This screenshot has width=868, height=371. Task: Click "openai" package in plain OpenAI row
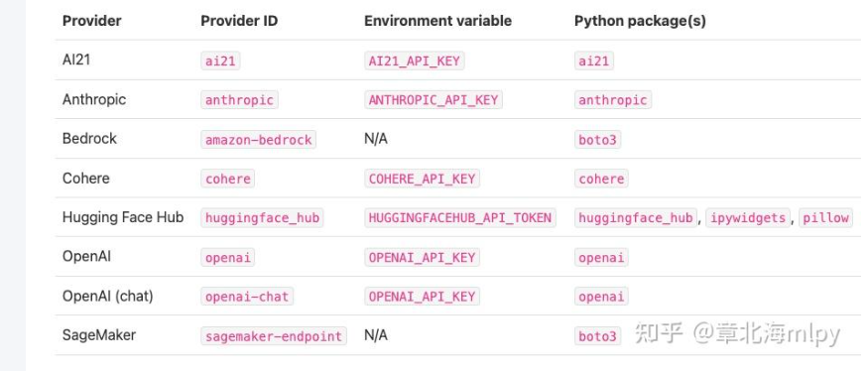coord(601,258)
